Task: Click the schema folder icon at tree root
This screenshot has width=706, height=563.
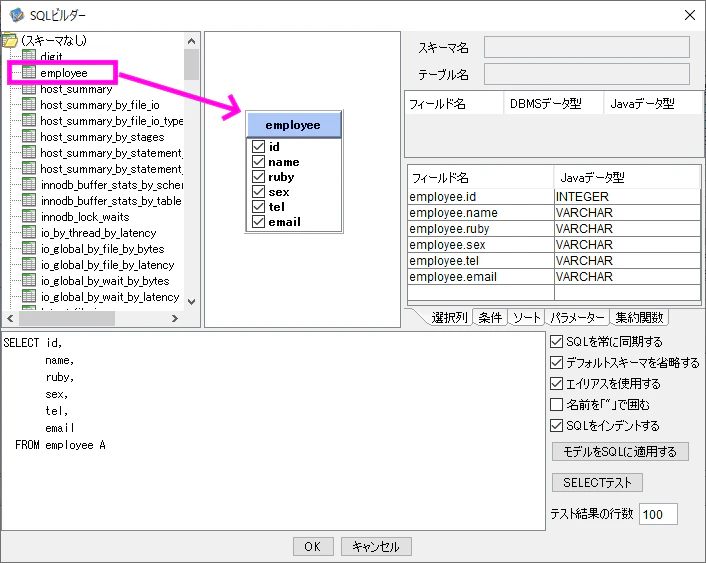Action: (10, 41)
